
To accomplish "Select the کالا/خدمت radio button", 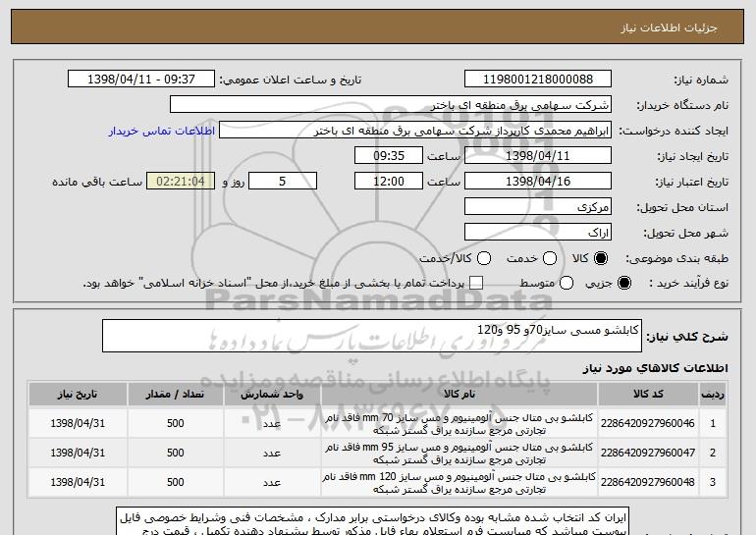I will 484,258.
